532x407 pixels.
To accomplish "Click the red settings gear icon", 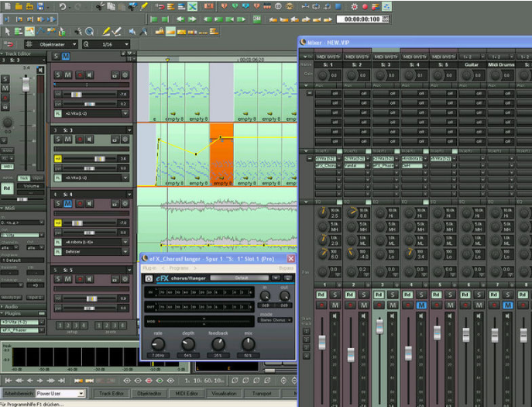I will [355, 6].
